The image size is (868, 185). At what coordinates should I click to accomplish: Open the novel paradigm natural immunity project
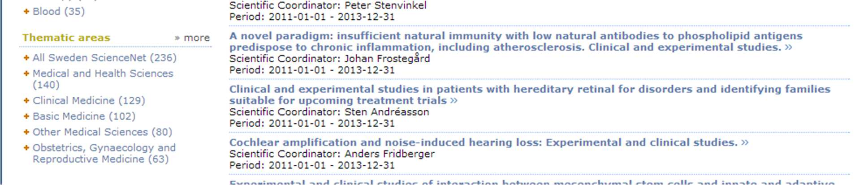(515, 42)
